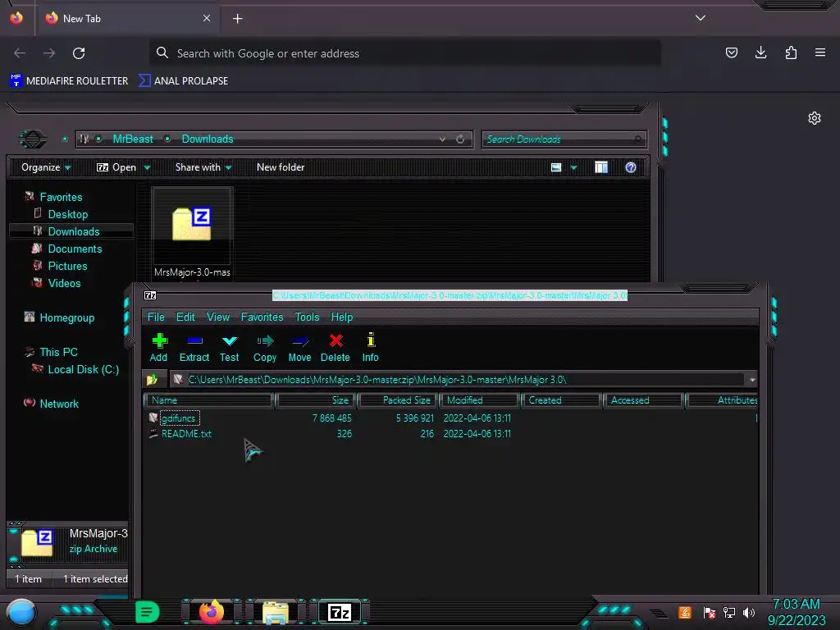840x630 pixels.
Task: Open the 7-Zip Tools menu
Action: point(307,317)
